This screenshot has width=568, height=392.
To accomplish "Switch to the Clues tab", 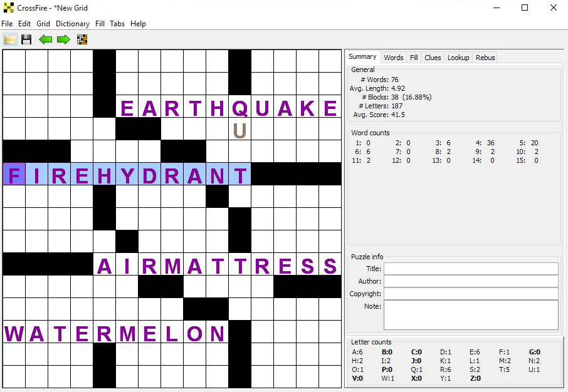I will pos(433,58).
